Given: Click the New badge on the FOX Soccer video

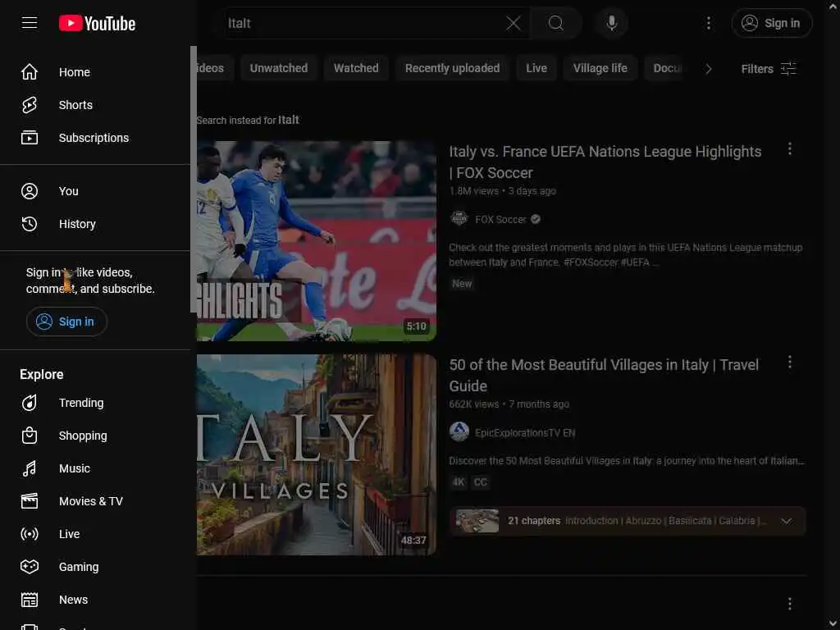Looking at the screenshot, I should [x=462, y=284].
